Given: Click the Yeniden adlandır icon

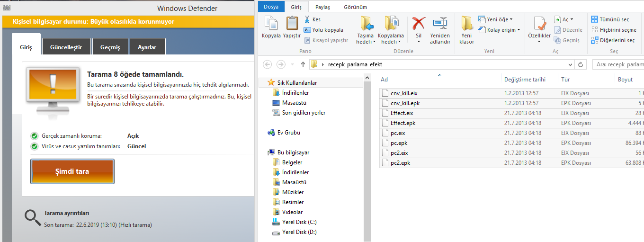Looking at the screenshot, I should 440,23.
